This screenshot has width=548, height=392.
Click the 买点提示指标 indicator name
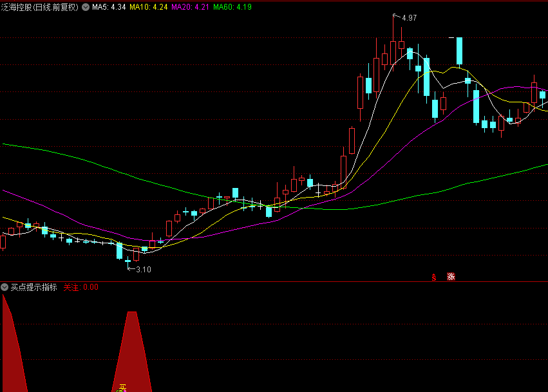coord(33,287)
